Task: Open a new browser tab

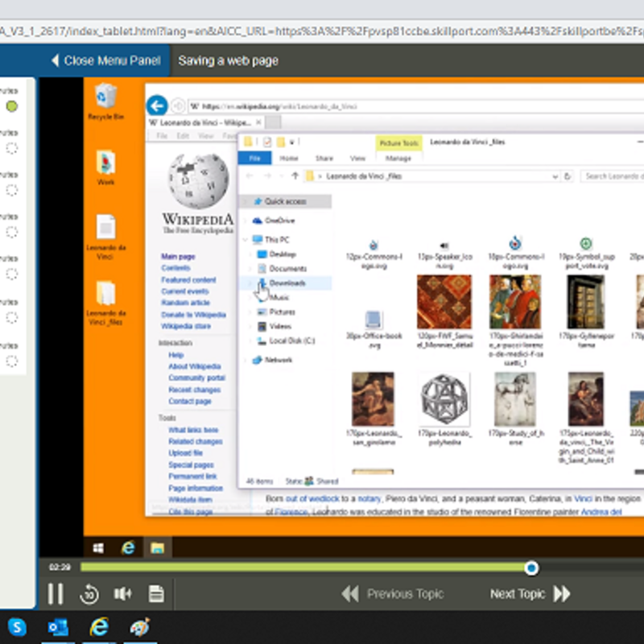Action: point(273,122)
